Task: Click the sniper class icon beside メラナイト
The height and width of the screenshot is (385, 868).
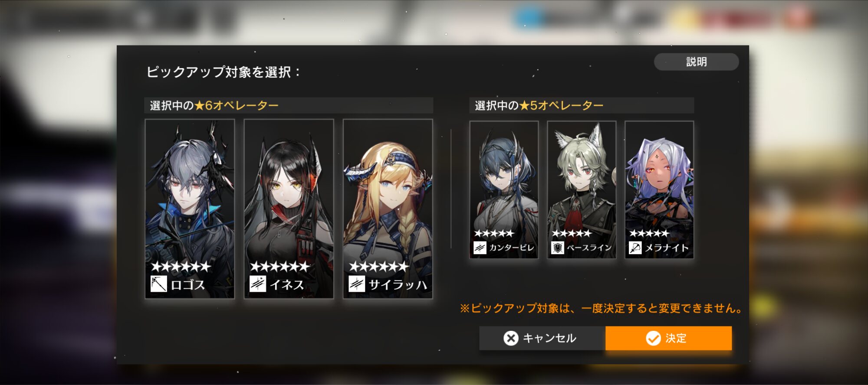Action: 635,248
